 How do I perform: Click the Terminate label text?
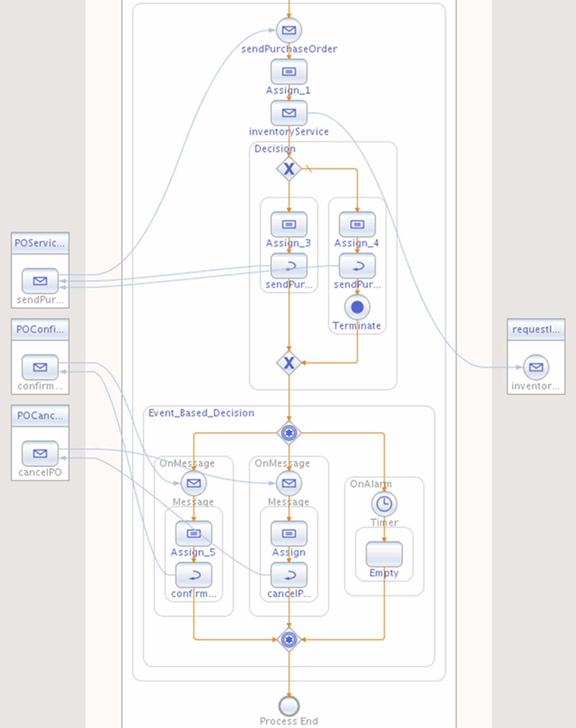tap(357, 326)
